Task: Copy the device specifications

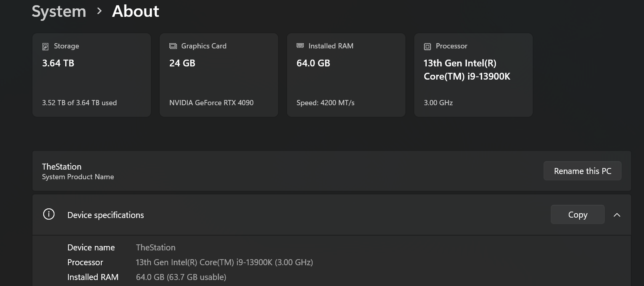Action: [x=577, y=215]
